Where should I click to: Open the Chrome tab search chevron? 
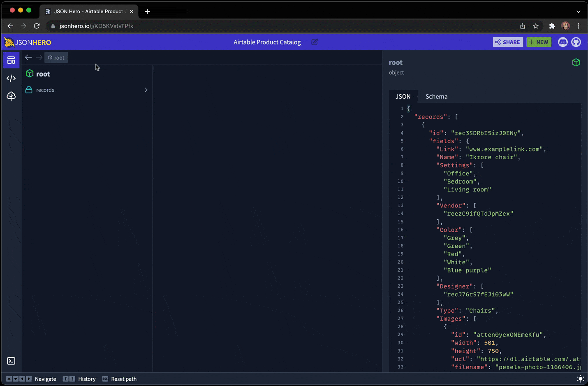(578, 11)
